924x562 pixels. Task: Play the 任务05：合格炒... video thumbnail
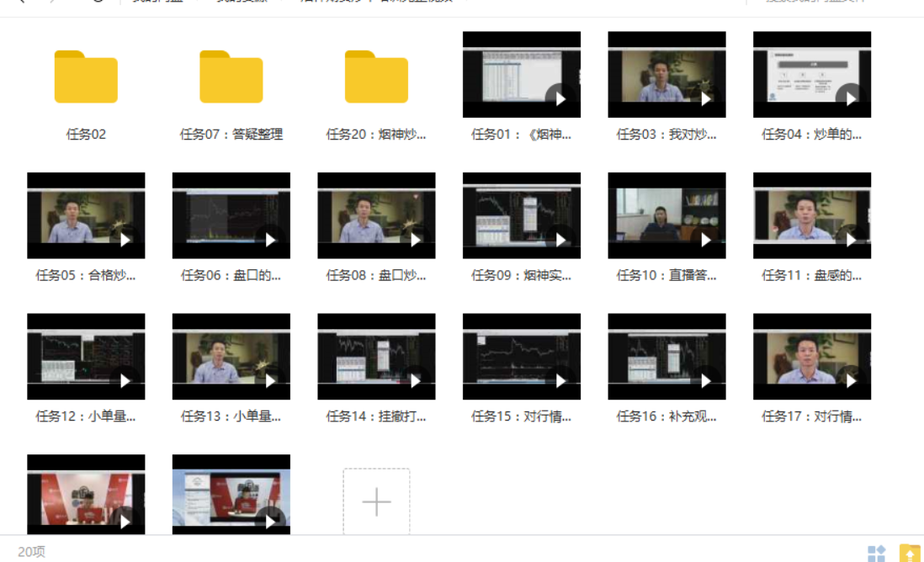[86, 215]
